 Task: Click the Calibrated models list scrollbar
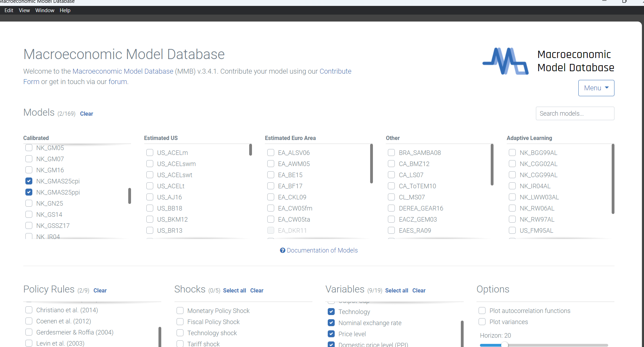(x=130, y=196)
